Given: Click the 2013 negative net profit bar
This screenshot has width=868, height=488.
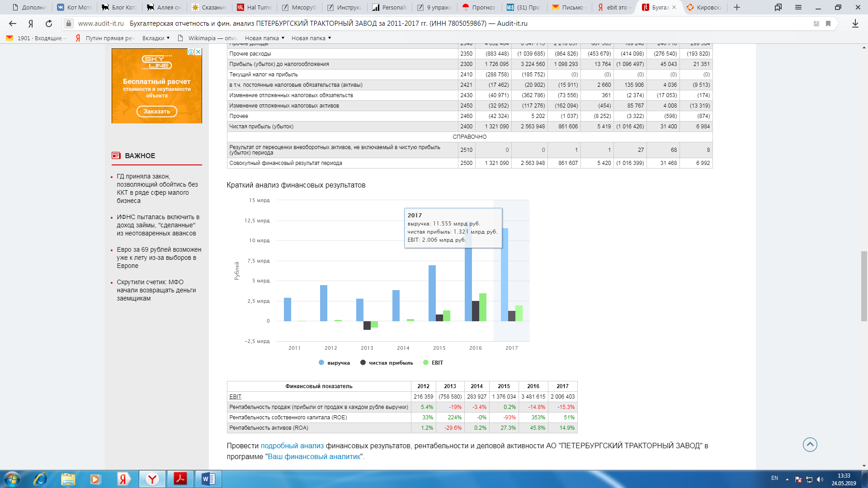Looking at the screenshot, I should point(367,325).
